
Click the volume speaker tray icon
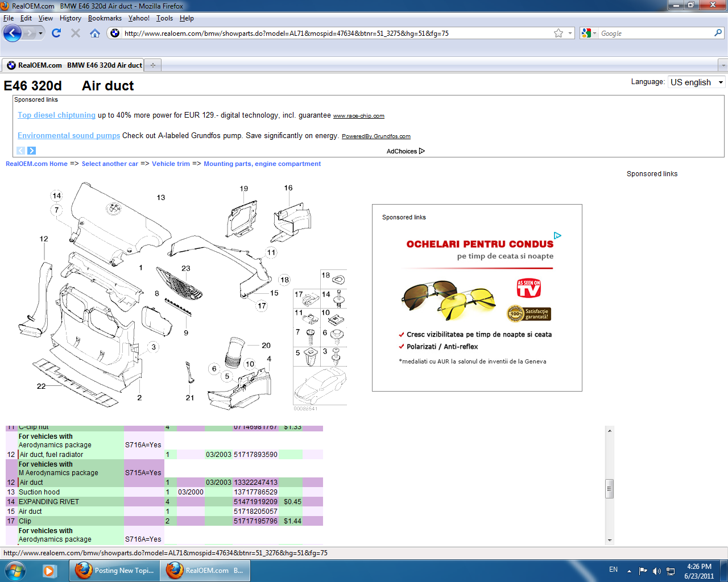point(657,571)
